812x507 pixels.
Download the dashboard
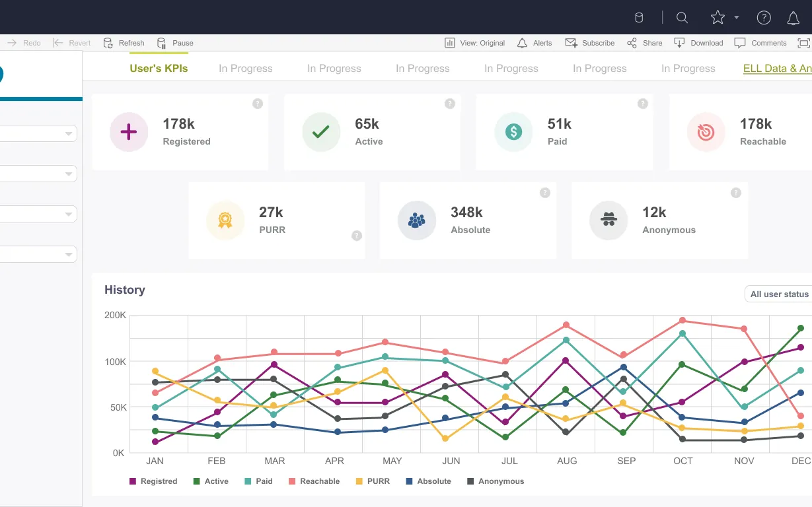click(x=698, y=43)
